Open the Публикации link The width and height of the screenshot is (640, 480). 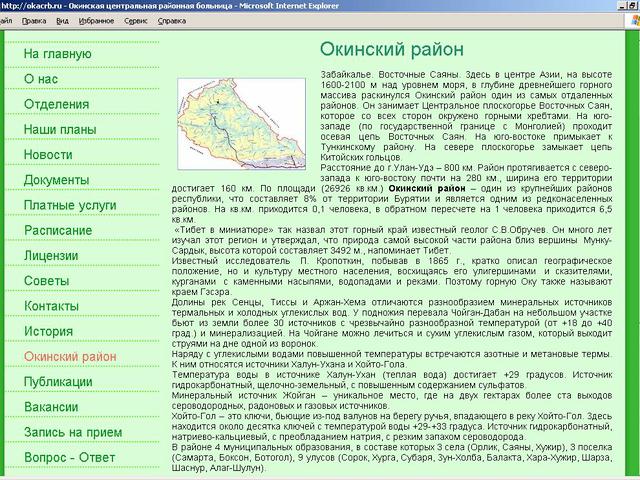58,382
